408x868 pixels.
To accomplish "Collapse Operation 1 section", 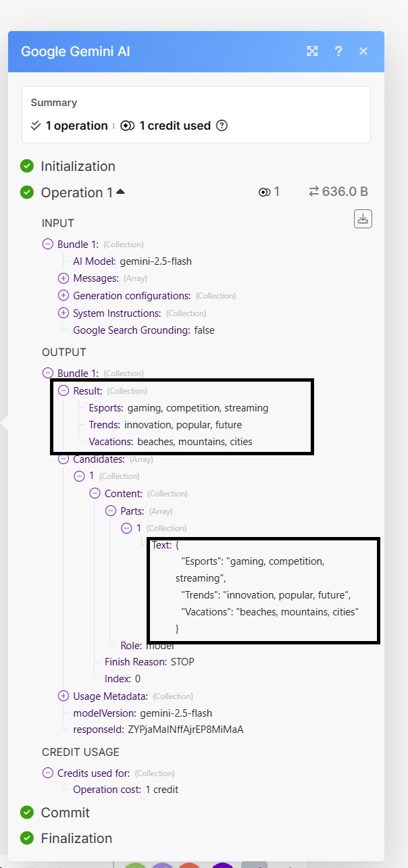I will [x=121, y=193].
